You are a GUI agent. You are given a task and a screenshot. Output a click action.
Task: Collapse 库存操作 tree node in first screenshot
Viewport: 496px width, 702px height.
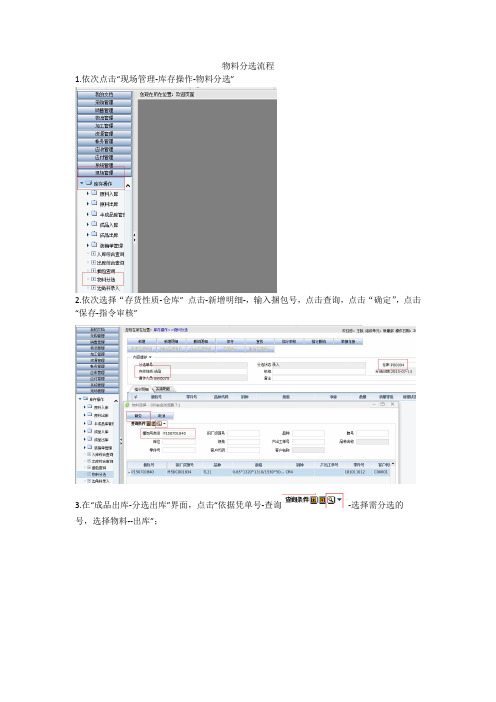click(81, 183)
